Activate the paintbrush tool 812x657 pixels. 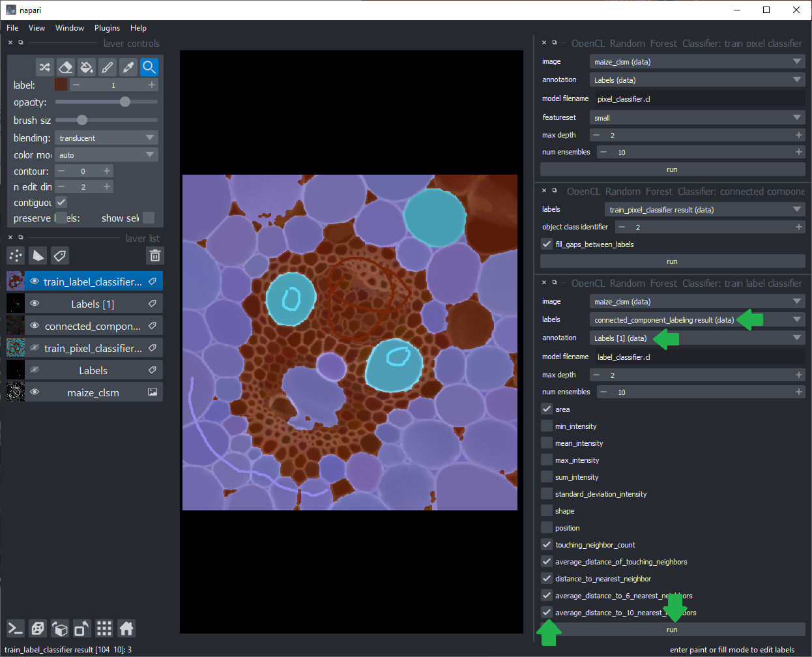(108, 67)
